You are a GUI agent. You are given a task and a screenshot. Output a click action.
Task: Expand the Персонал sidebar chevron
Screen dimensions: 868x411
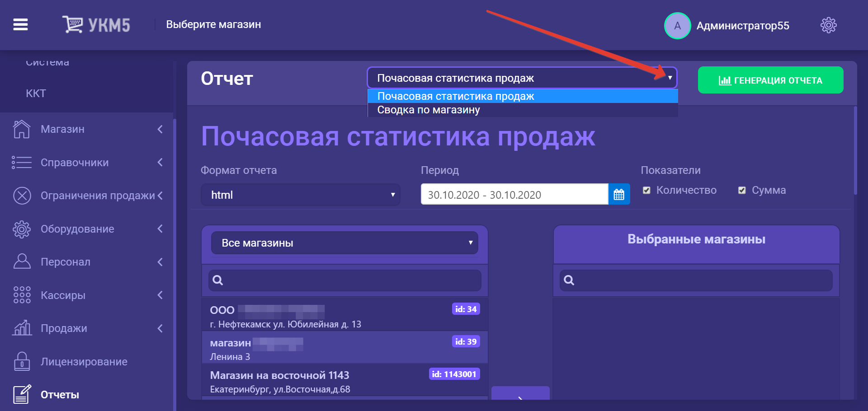click(160, 262)
